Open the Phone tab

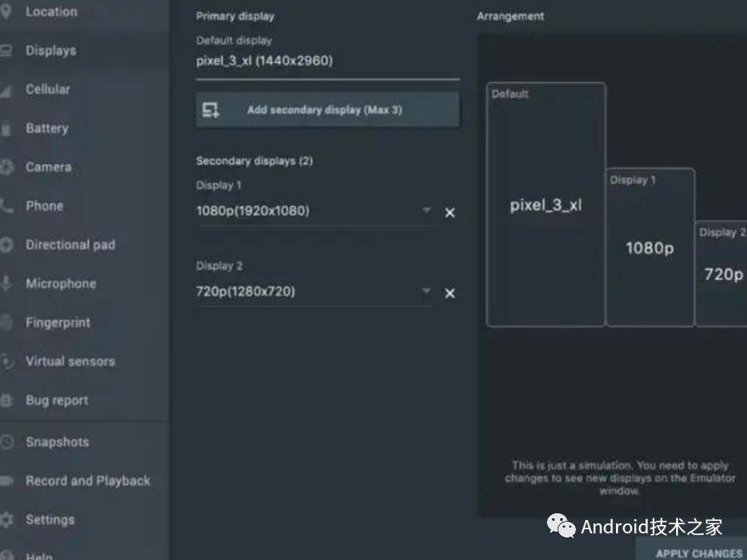pyautogui.click(x=84, y=206)
